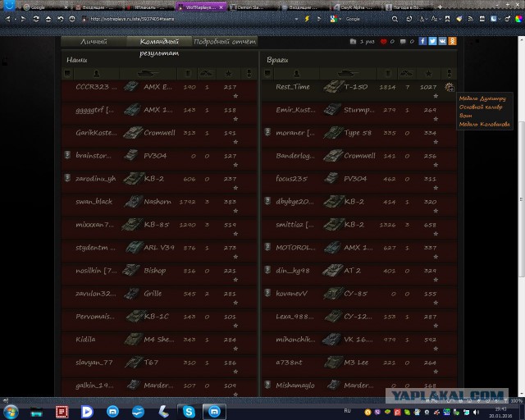Click the red heart likes icon
Image resolution: width=525 pixels, height=420 pixels.
click(x=384, y=42)
